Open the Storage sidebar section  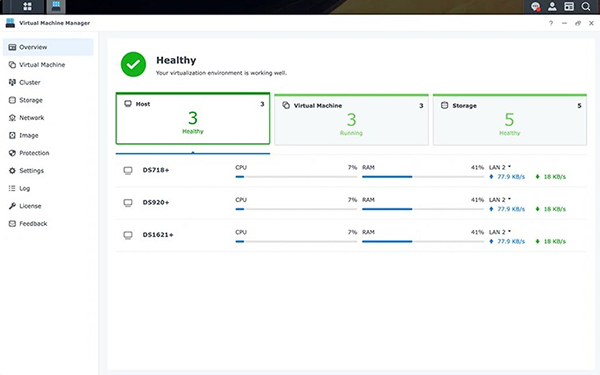click(48, 100)
